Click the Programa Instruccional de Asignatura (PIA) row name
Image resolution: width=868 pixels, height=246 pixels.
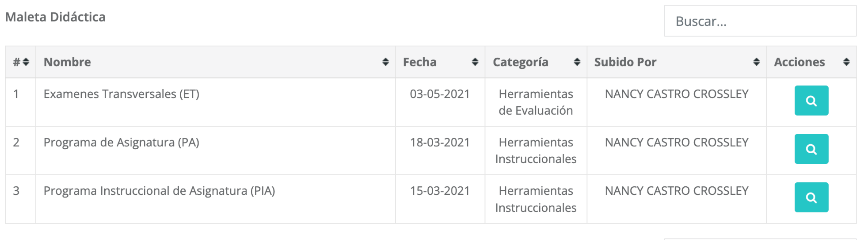159,191
